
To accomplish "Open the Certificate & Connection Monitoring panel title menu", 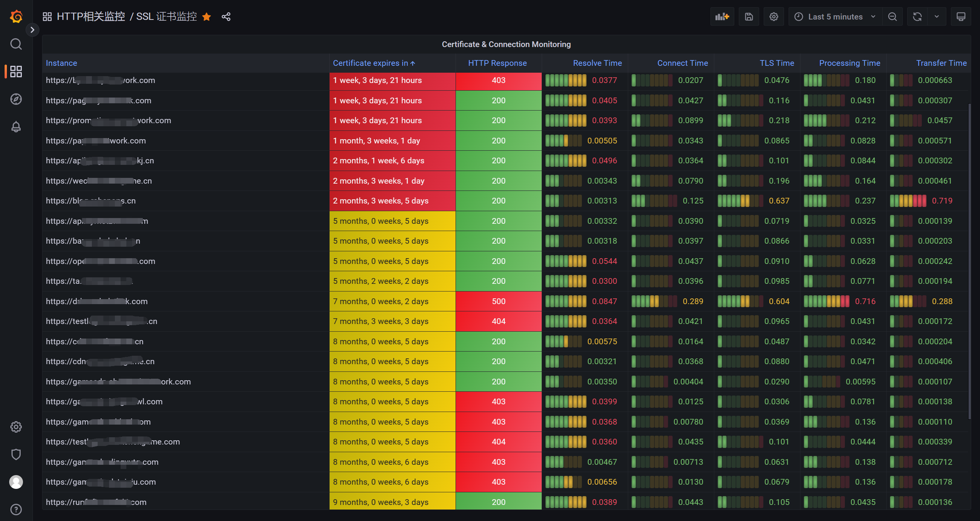I will tap(506, 44).
